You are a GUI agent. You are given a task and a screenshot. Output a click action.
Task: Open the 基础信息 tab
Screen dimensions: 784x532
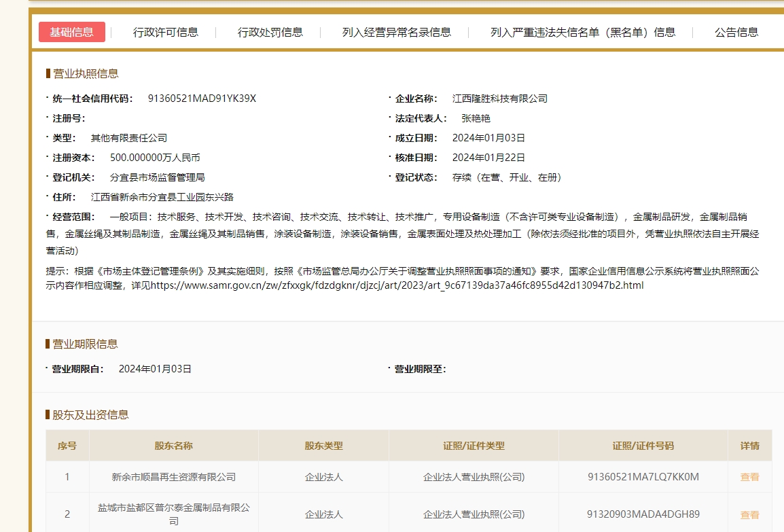click(x=71, y=32)
